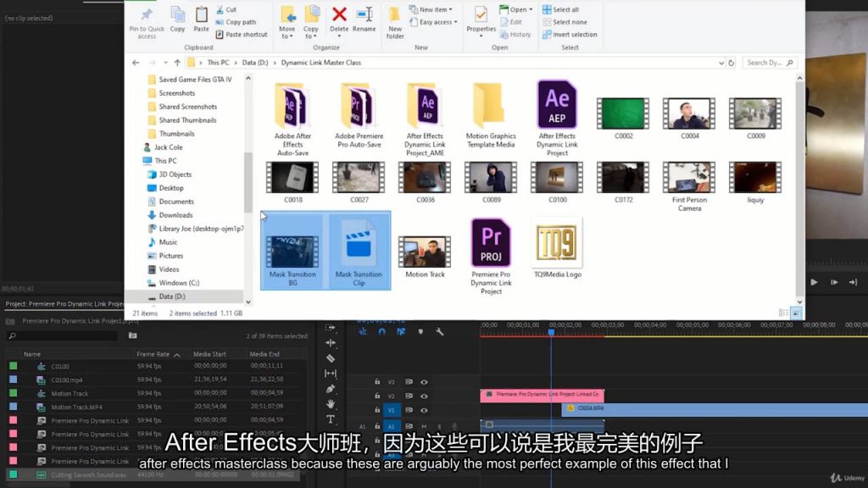Click the Rename icon in Organize group
This screenshot has width=868, height=488.
pyautogui.click(x=364, y=14)
